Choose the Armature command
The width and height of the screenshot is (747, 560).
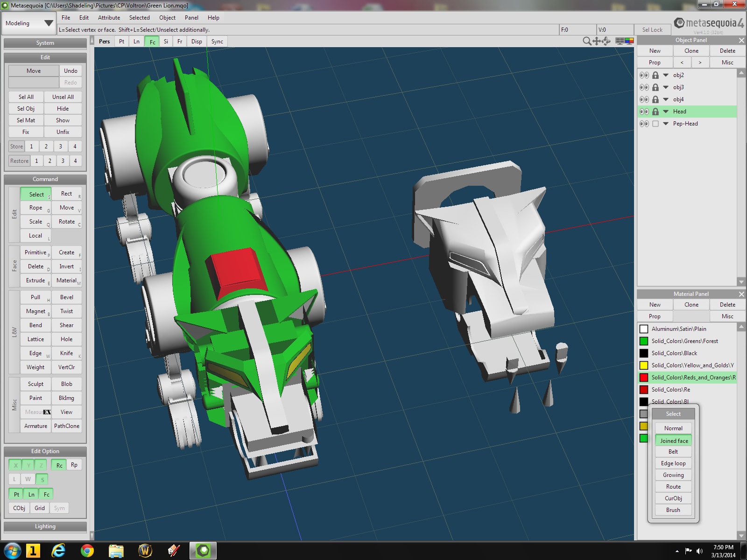(35, 426)
